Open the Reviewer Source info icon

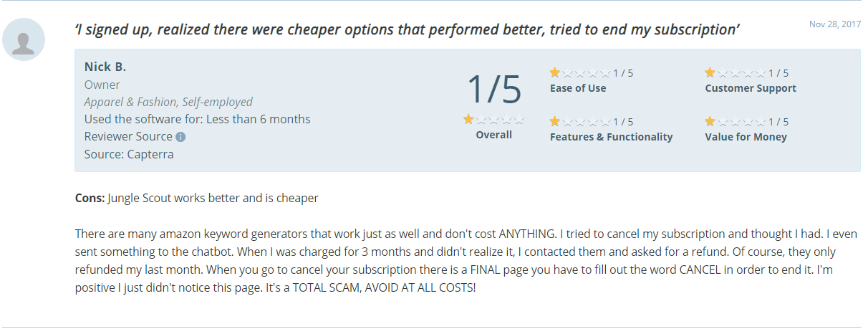pyautogui.click(x=180, y=137)
